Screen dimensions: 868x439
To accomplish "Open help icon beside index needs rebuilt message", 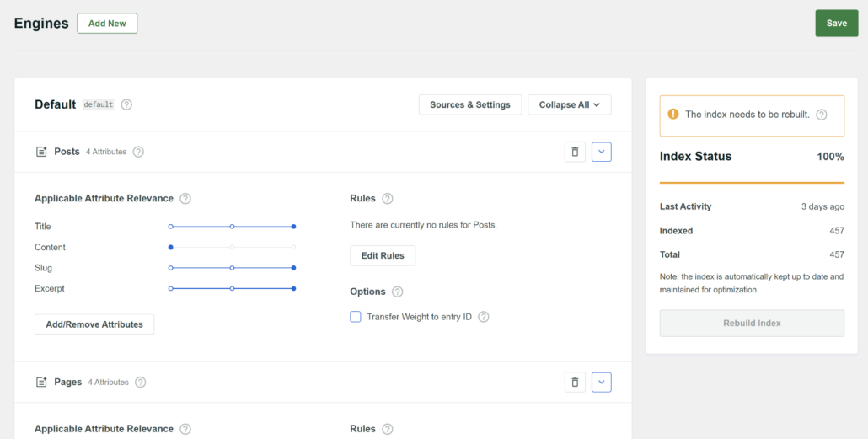I will pos(822,115).
